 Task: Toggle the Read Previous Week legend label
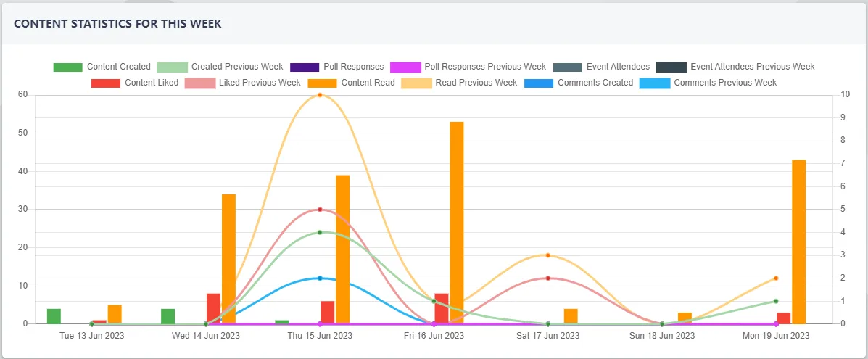point(476,83)
